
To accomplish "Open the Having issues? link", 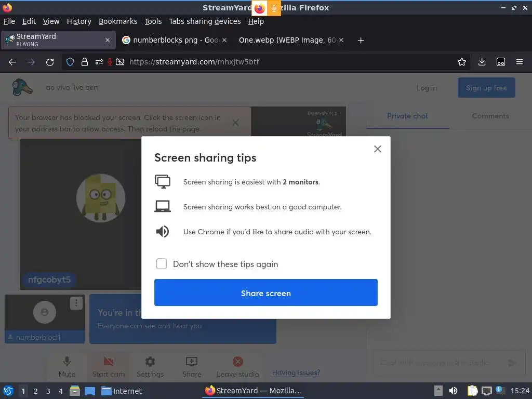I will (x=296, y=373).
